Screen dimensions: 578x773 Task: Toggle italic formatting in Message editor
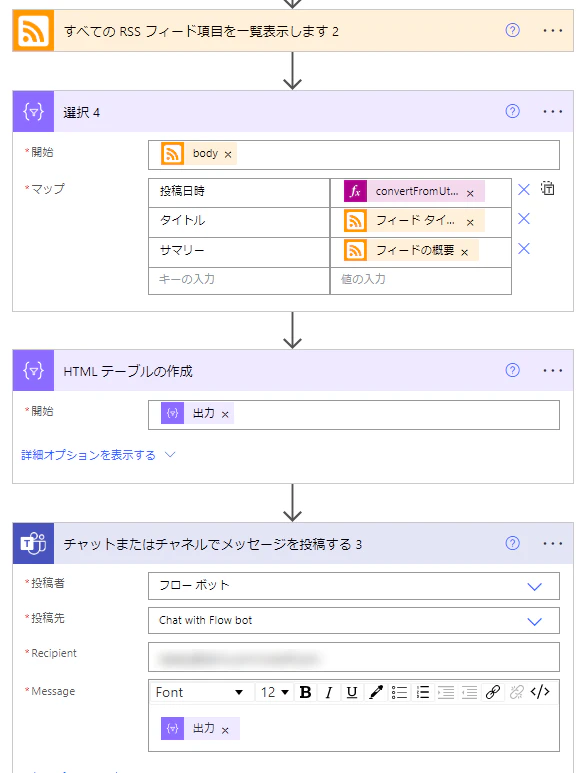(328, 692)
